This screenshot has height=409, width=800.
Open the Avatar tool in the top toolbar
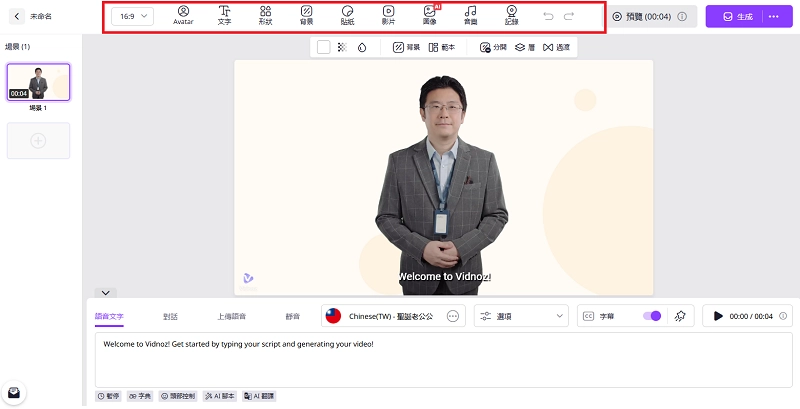click(x=183, y=15)
